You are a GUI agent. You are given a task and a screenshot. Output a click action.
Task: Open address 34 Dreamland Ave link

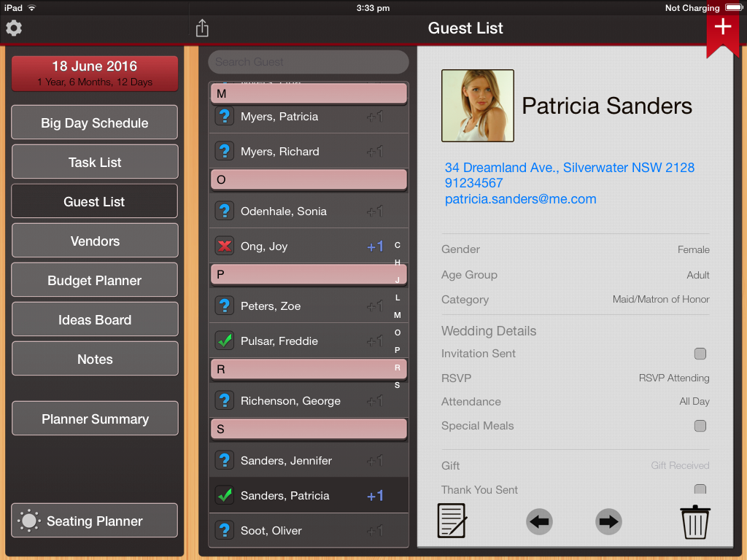569,168
